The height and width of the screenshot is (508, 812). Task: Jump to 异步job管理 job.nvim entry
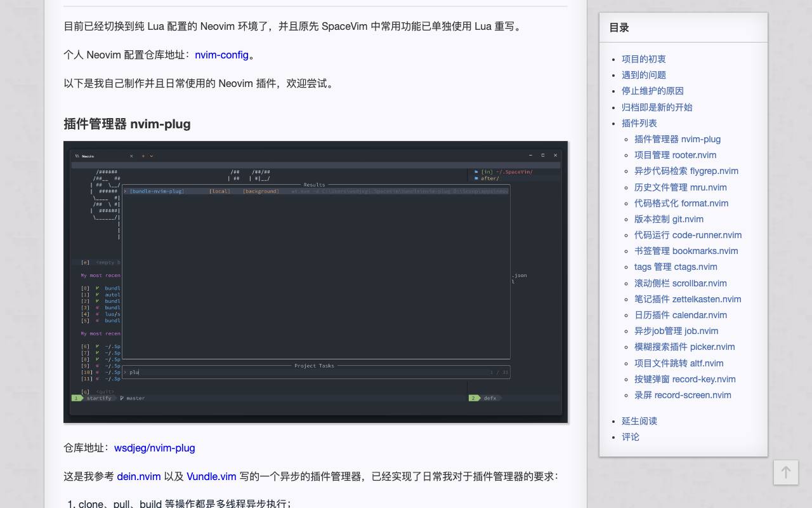pos(676,331)
